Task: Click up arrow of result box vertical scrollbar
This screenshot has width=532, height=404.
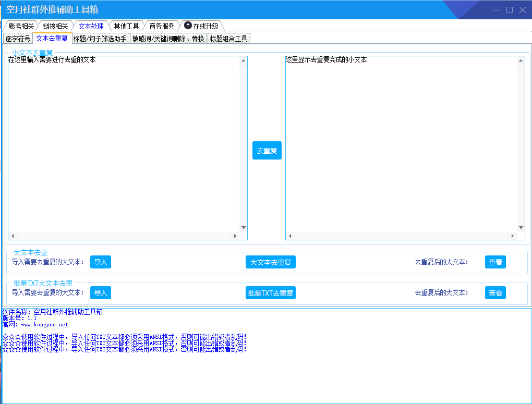Action: click(521, 60)
